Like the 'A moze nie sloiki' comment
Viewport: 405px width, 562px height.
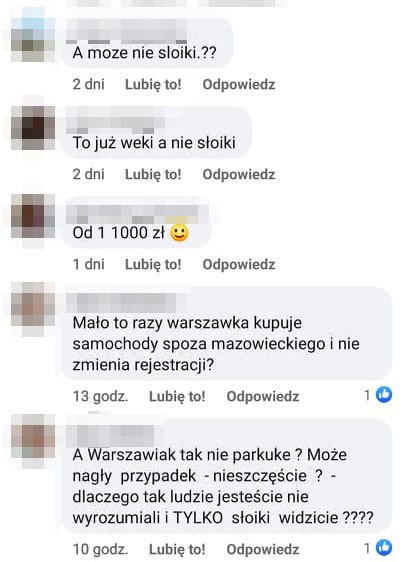[153, 85]
